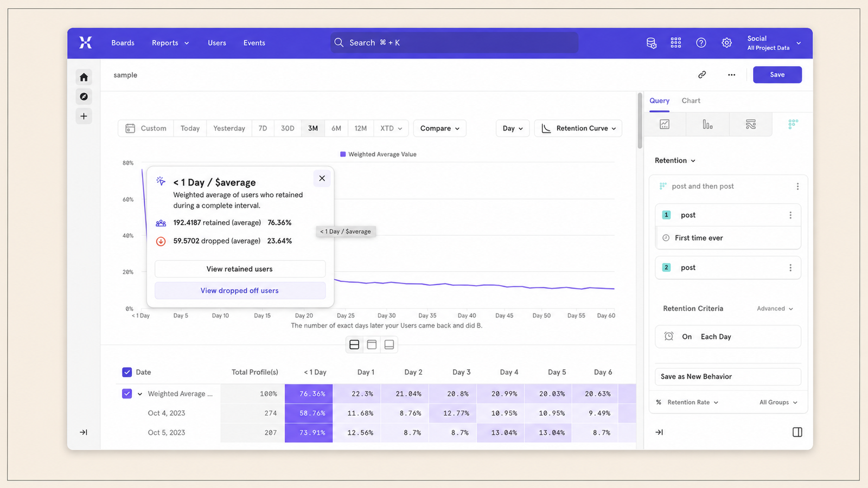Open the All Groups dropdown
Image resolution: width=868 pixels, height=488 pixels.
(778, 402)
